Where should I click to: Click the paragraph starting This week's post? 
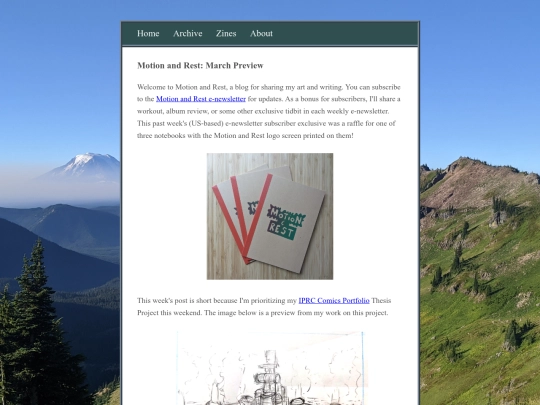(x=264, y=307)
